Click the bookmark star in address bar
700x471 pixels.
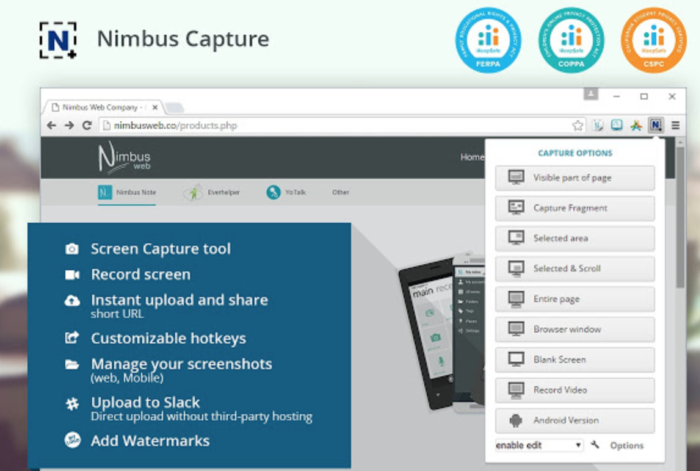click(x=578, y=125)
